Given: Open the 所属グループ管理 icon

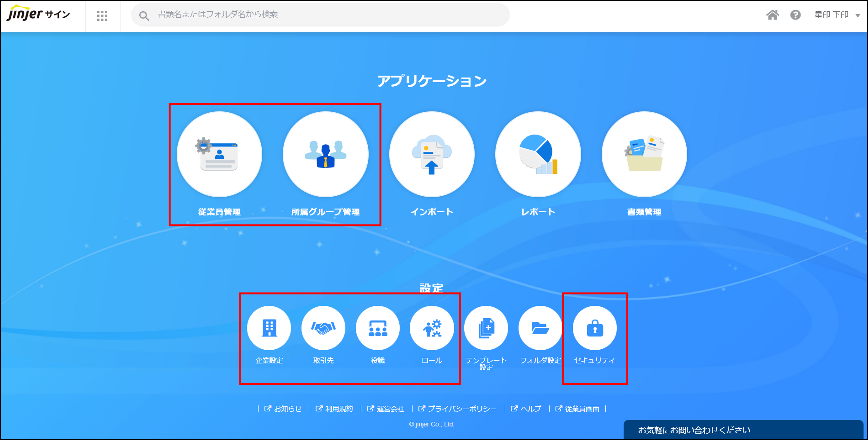Looking at the screenshot, I should pyautogui.click(x=325, y=154).
